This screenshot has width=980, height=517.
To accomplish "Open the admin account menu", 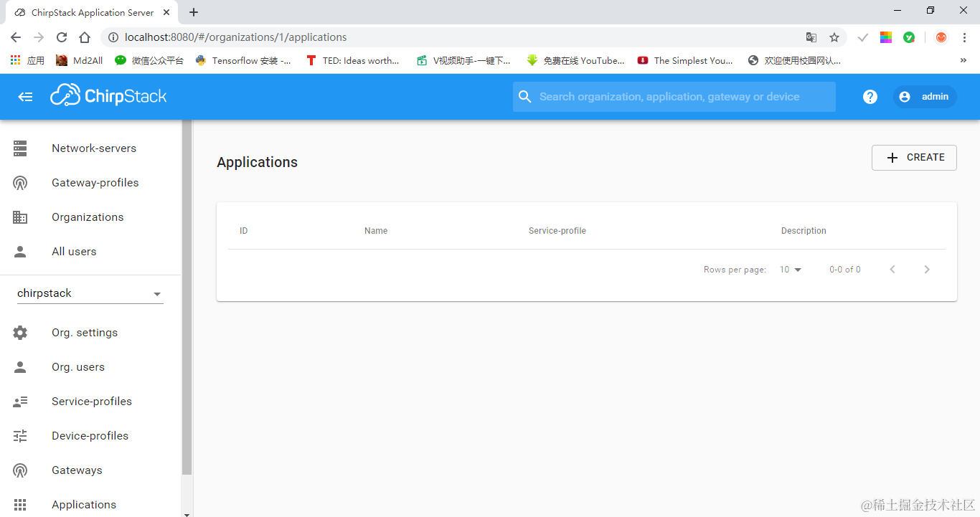I will tap(925, 96).
